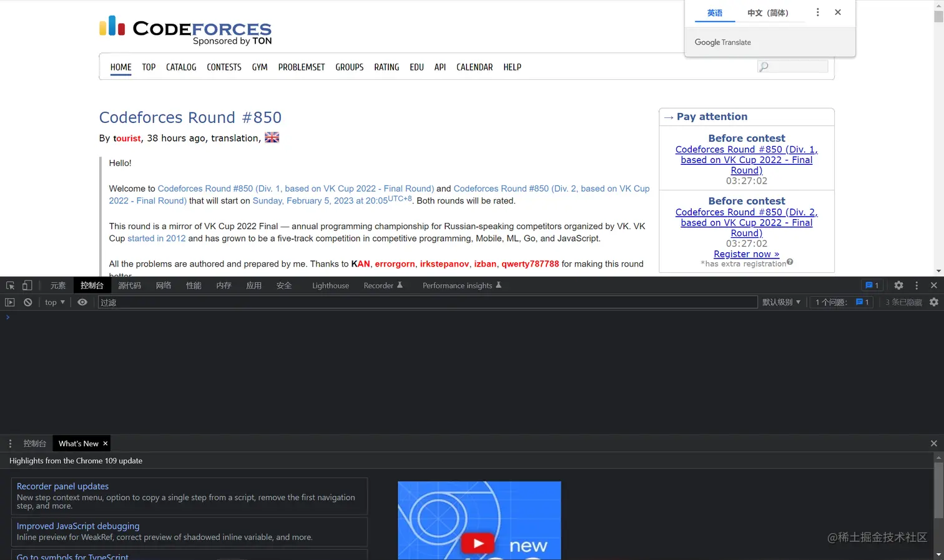Open the errorgorn profile link
944x560 pixels.
(395, 264)
